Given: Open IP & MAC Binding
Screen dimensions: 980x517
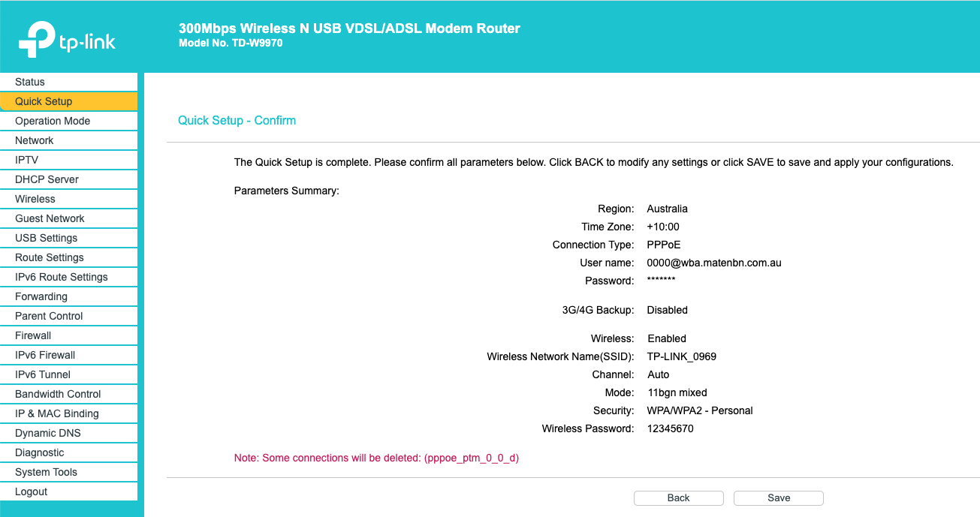Looking at the screenshot, I should [68, 413].
